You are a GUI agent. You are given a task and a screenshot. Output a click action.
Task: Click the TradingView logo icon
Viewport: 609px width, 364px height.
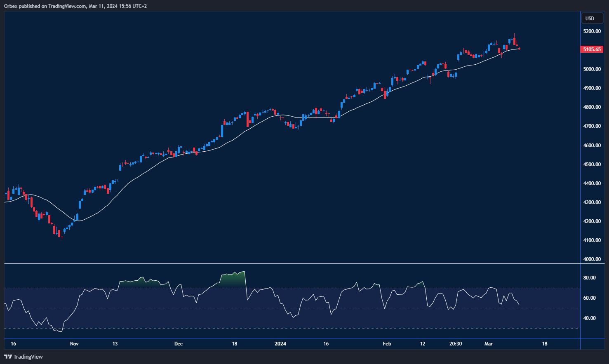click(x=8, y=357)
